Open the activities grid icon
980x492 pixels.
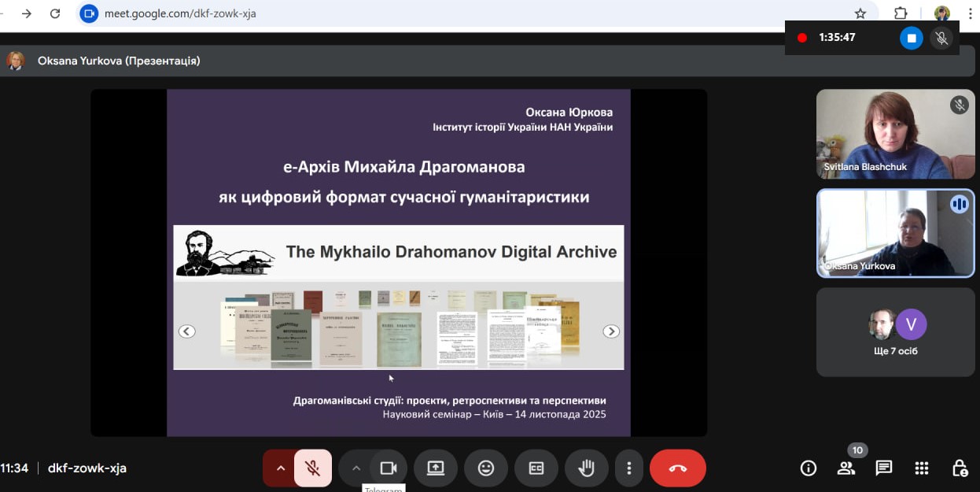tap(922, 468)
